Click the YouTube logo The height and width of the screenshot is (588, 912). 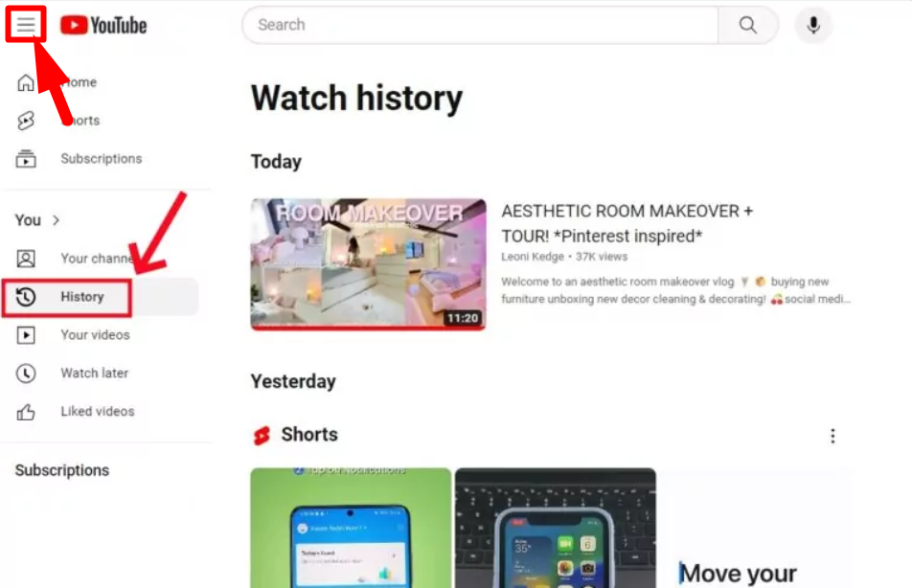tap(103, 25)
